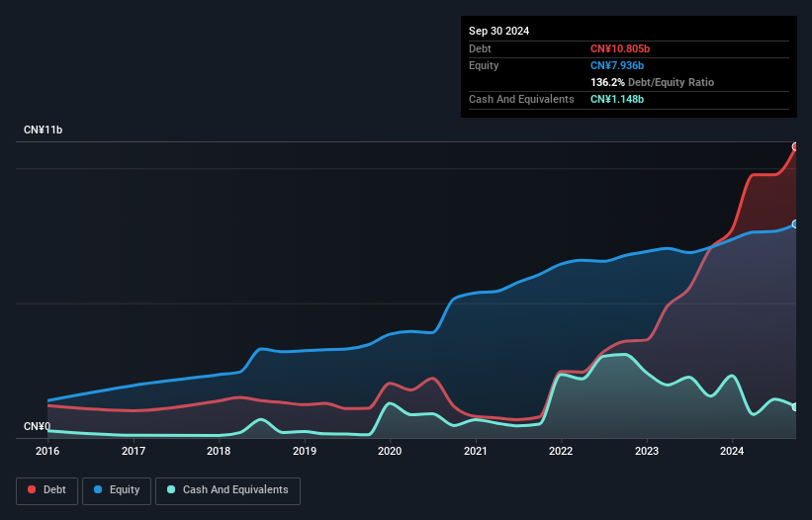The width and height of the screenshot is (812, 520).
Task: Click the Sep 30 2024 tooltip date
Action: pyautogui.click(x=499, y=31)
